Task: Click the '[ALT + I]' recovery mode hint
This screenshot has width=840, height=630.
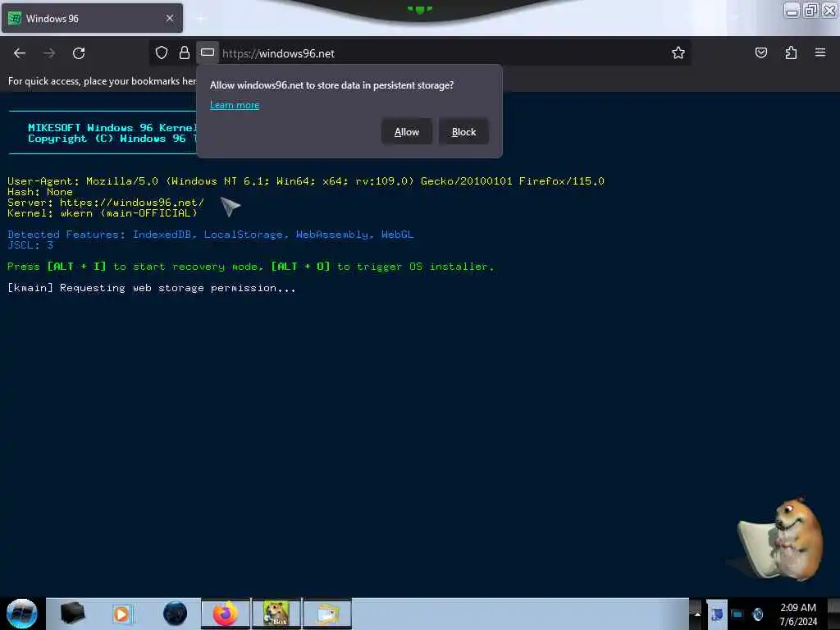Action: (x=76, y=267)
